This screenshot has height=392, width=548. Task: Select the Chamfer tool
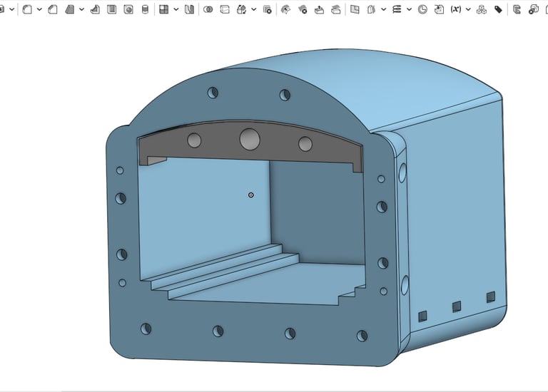[53, 9]
